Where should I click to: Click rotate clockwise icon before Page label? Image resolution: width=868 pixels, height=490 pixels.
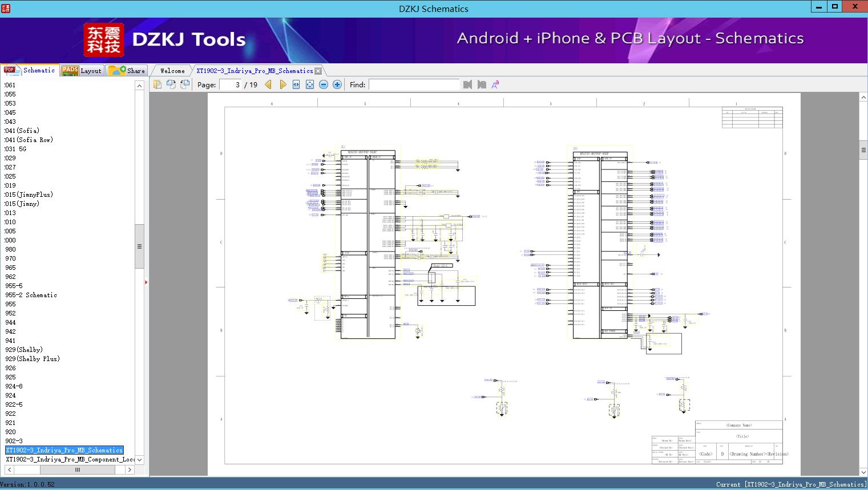185,84
